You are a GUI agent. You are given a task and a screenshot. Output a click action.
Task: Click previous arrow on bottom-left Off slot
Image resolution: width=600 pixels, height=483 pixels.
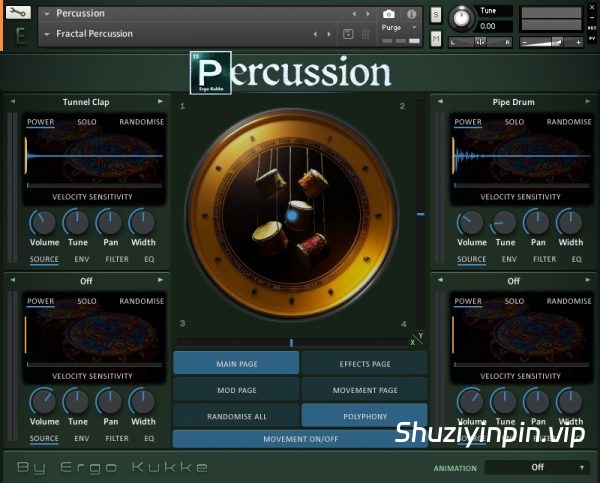tap(13, 280)
